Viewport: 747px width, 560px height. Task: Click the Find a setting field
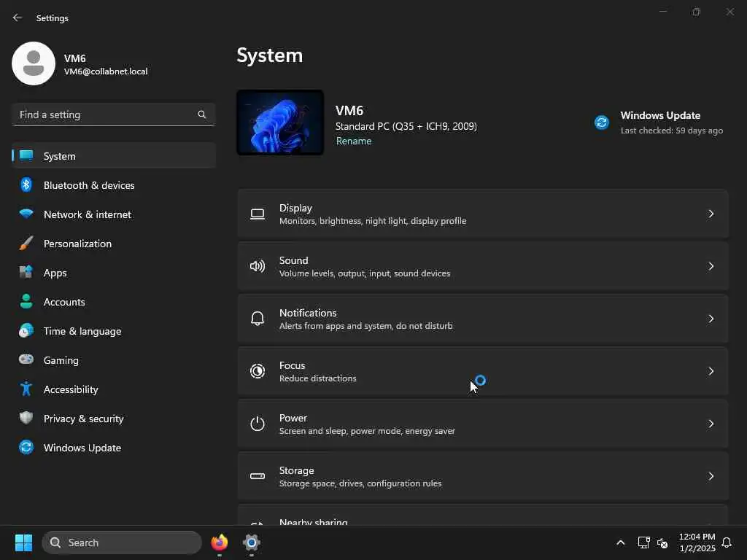[113, 114]
